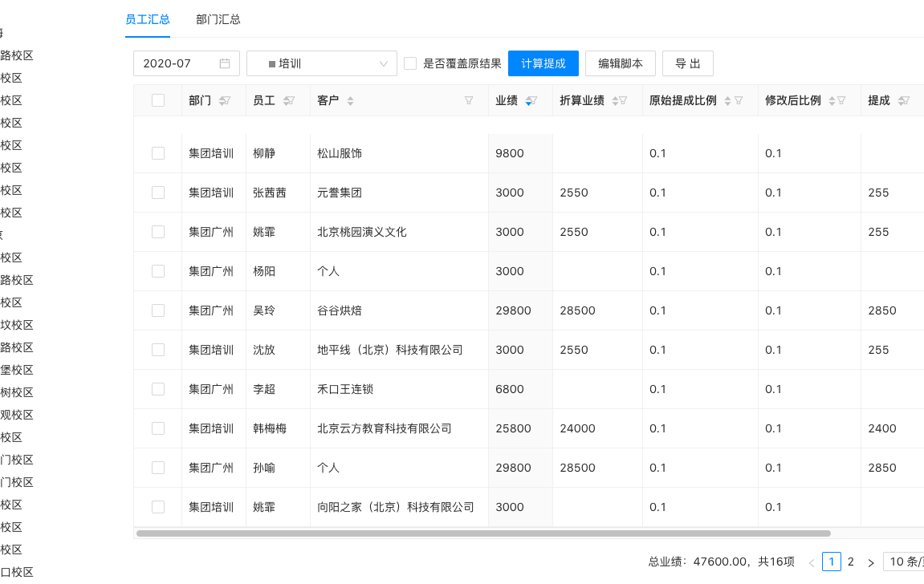Select the checkbox for the 向阳之家 row
Viewport: 924px width, 584px height.
[158, 507]
